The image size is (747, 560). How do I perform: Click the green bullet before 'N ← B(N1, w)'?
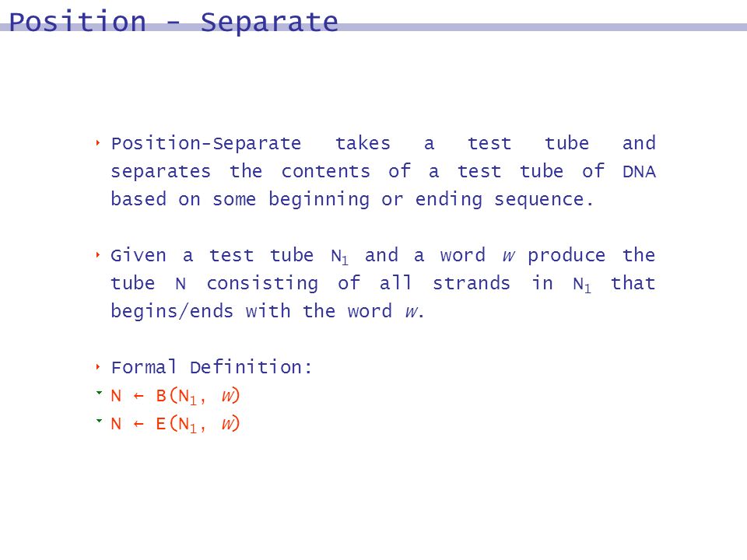[x=99, y=393]
